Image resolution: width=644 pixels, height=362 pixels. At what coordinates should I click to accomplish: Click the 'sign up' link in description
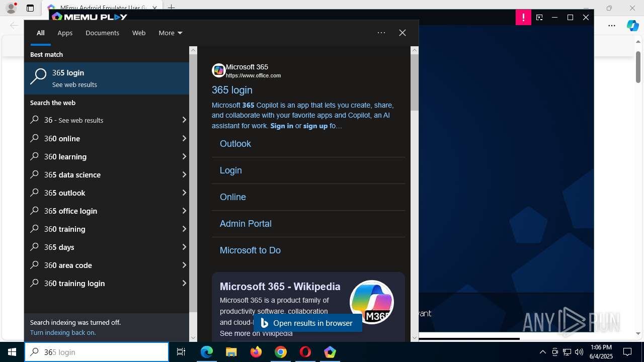click(x=315, y=126)
